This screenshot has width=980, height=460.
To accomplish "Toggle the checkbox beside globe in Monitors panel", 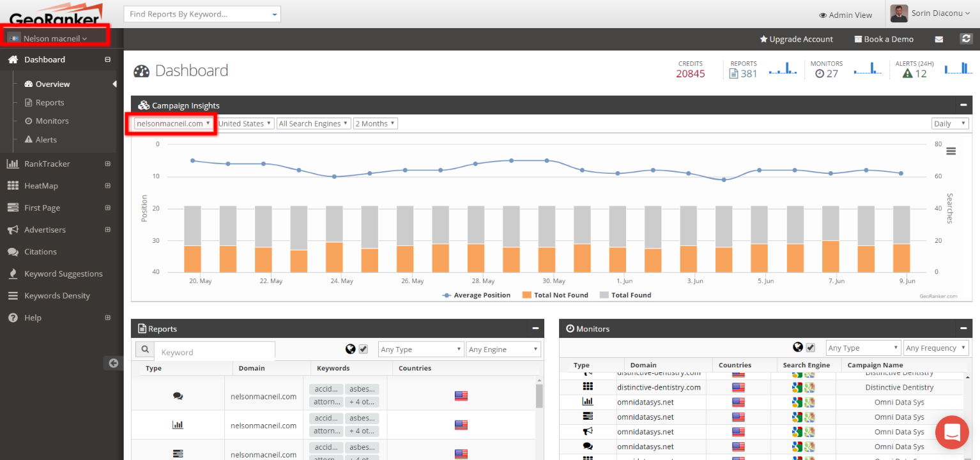I will (811, 347).
